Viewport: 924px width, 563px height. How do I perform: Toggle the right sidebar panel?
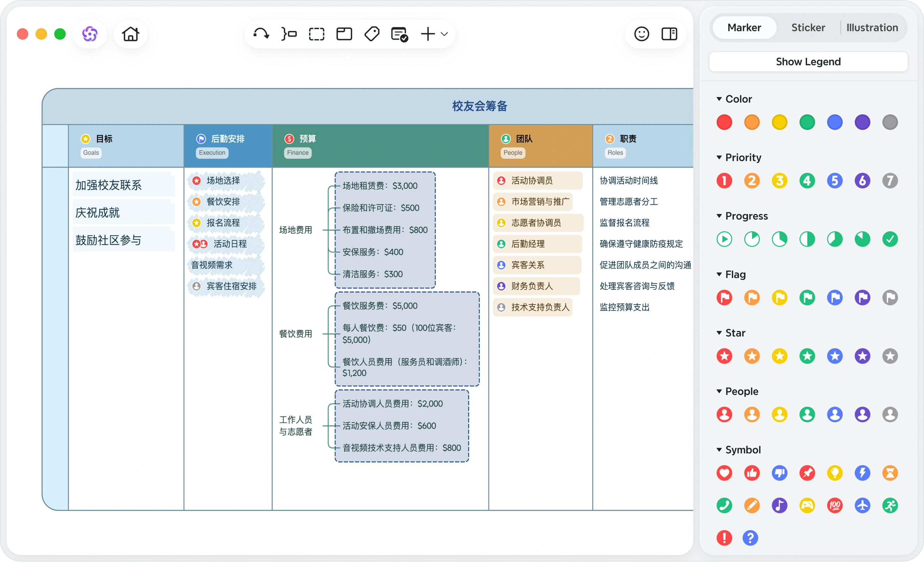click(x=669, y=34)
